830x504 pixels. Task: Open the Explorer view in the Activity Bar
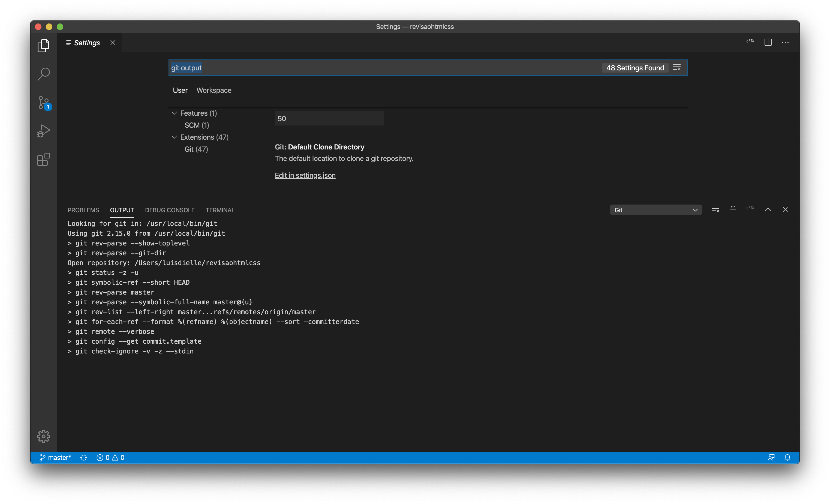click(x=43, y=46)
